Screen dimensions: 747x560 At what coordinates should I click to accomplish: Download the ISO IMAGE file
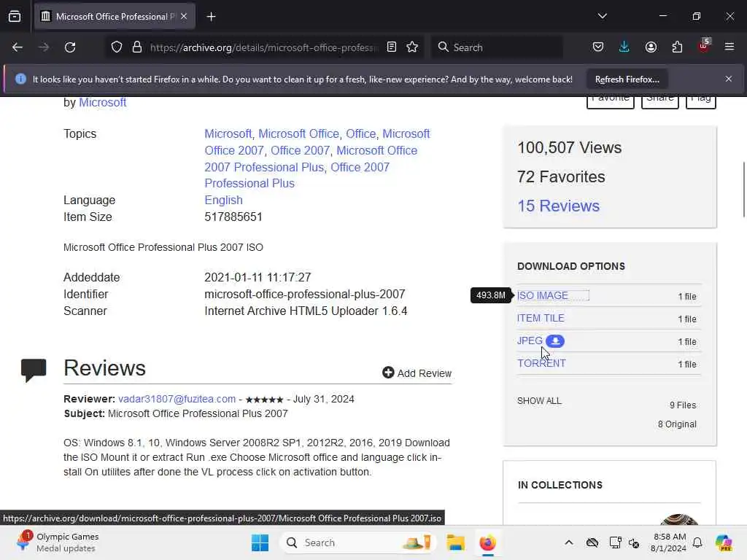tap(543, 296)
